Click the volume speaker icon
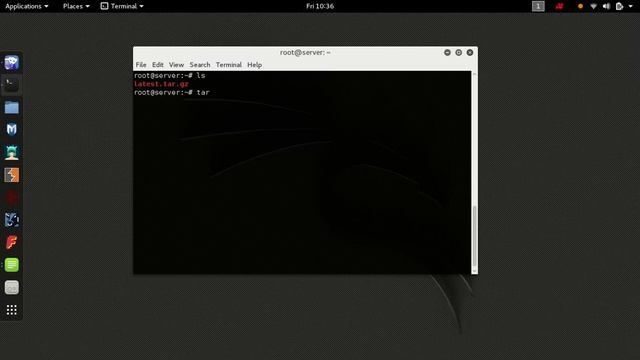The width and height of the screenshot is (640, 360). click(606, 6)
